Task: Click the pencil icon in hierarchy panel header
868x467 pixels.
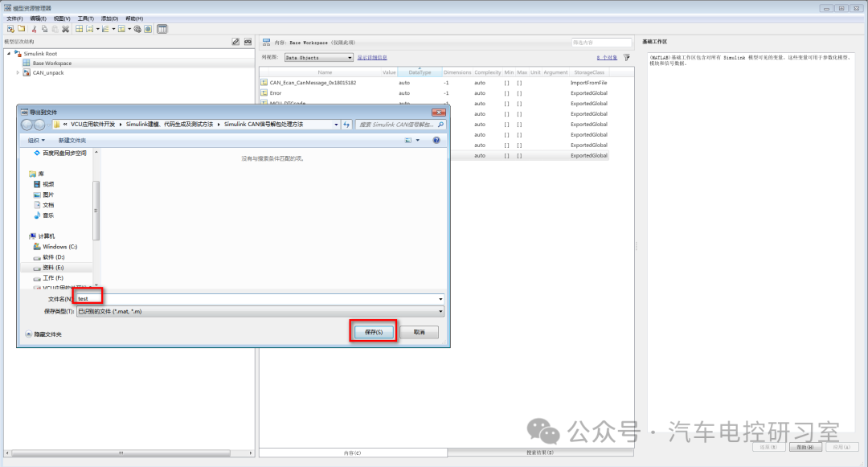Action: tap(235, 42)
